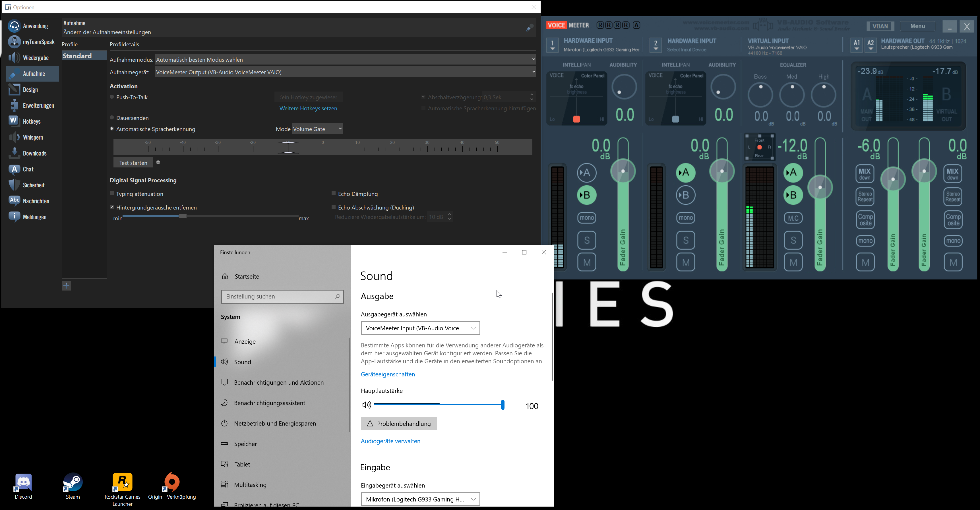Toggle B bus routing on the virtual input
The width and height of the screenshot is (980, 510).
pyautogui.click(x=793, y=196)
